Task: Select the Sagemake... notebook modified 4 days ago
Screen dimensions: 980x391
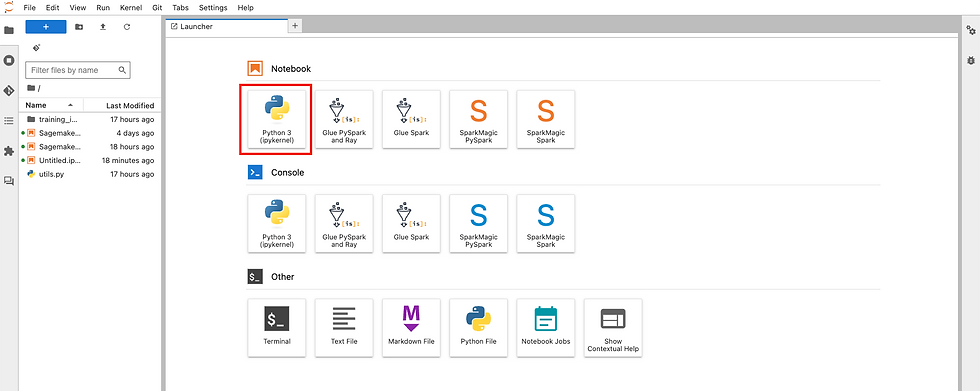Action: 90,133
